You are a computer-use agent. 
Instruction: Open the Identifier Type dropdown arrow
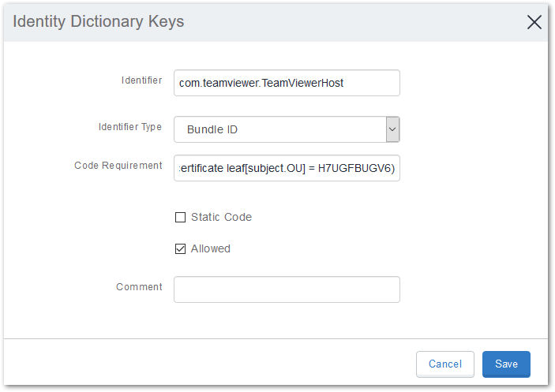coord(392,129)
